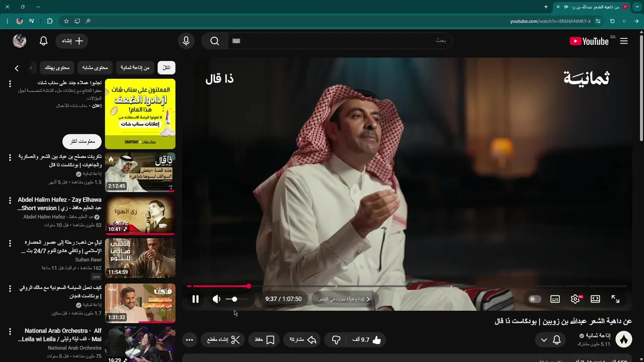644x362 pixels.
Task: Expand the browser tab search dropdown
Action: click(x=637, y=7)
